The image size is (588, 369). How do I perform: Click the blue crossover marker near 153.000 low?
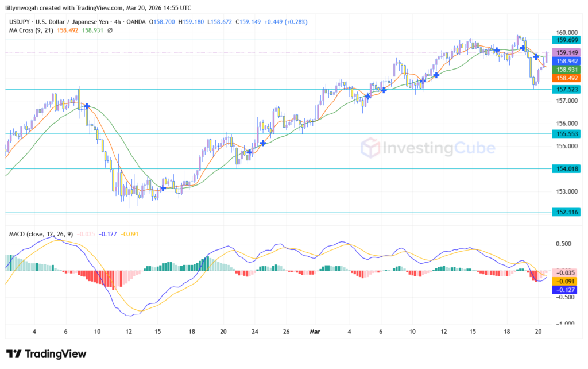point(163,188)
